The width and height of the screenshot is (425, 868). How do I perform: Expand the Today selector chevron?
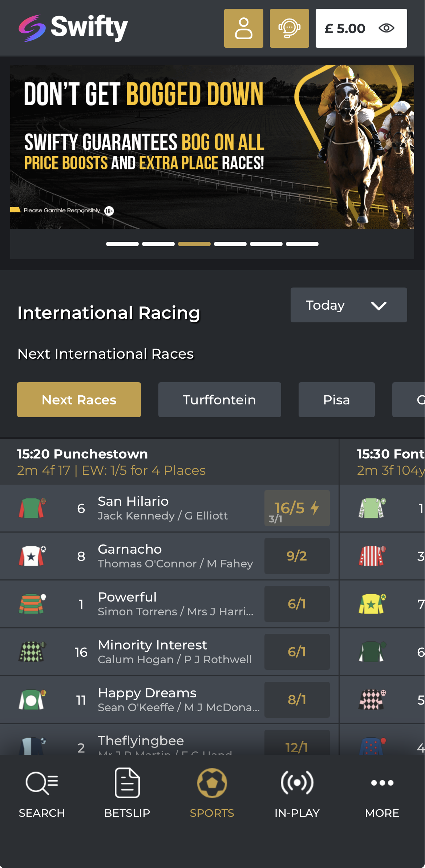pos(379,305)
